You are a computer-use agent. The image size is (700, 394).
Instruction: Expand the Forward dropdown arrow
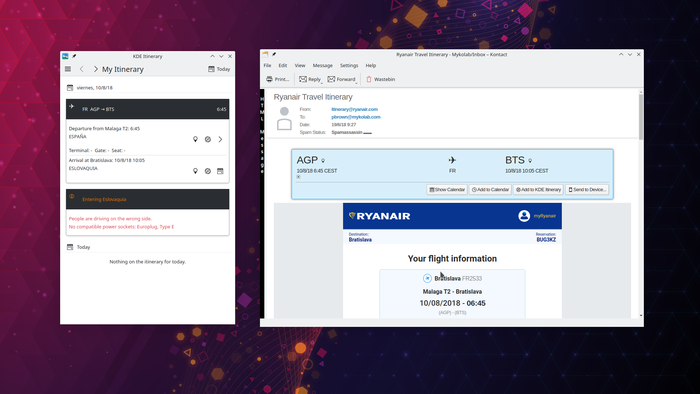tap(356, 82)
